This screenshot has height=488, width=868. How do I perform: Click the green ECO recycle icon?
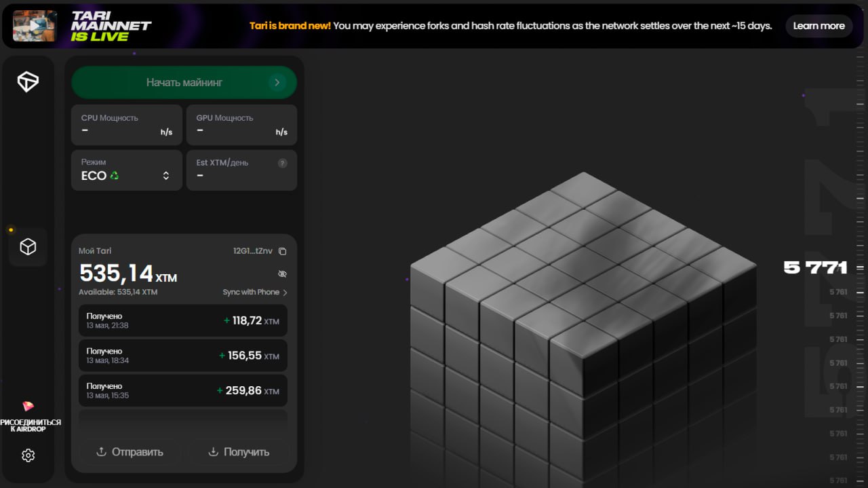114,176
